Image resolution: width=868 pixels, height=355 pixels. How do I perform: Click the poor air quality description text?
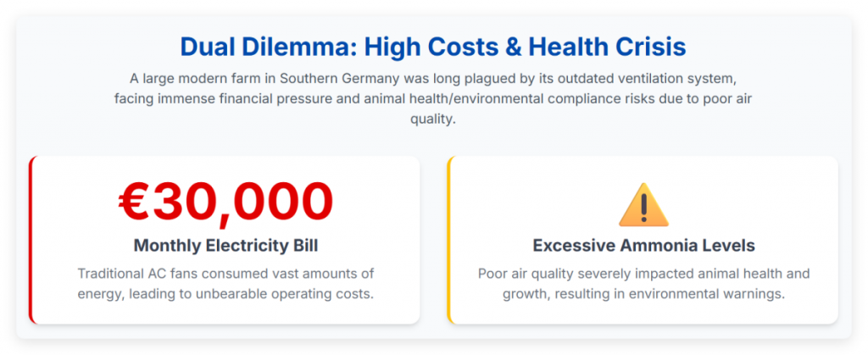coord(644,284)
